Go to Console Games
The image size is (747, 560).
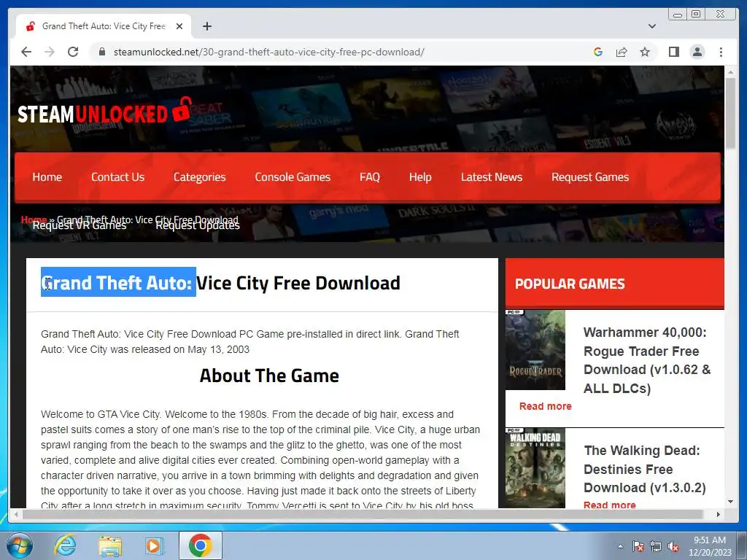point(293,177)
